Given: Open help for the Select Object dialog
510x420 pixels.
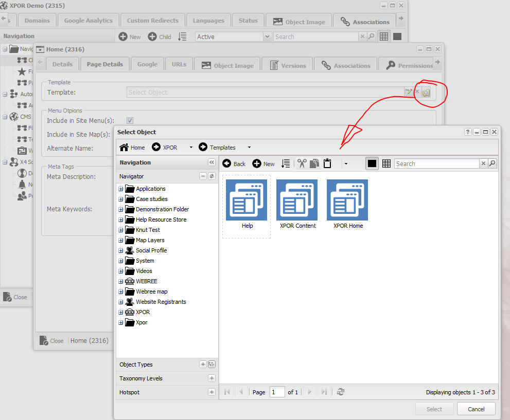Looking at the screenshot, I should pos(468,132).
